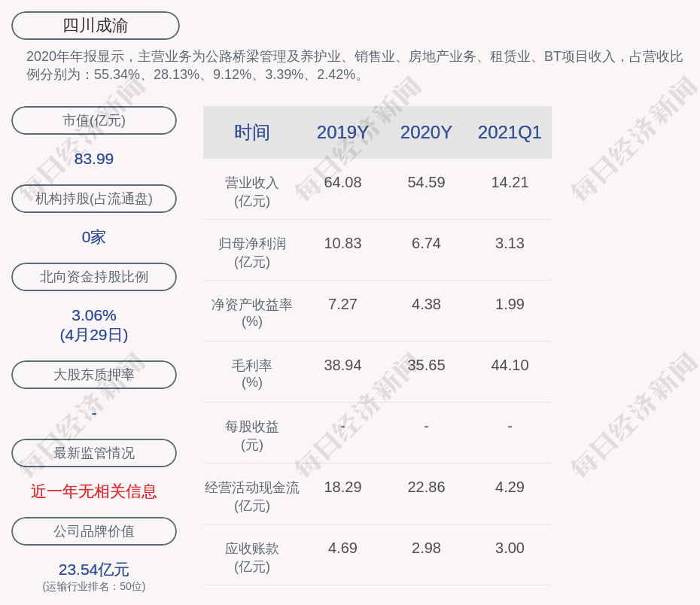This screenshot has height=605, width=700.
Task: Click the red 近一年无相关信息 text
Action: (x=94, y=491)
